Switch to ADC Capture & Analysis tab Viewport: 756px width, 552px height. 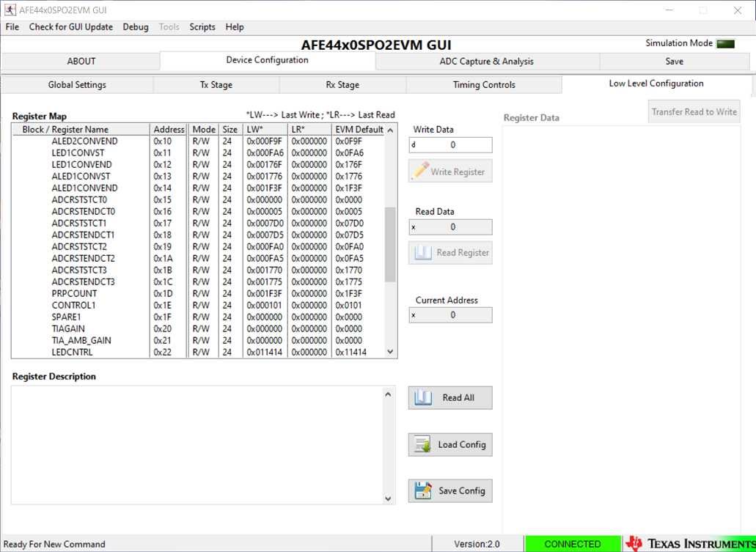pos(486,62)
